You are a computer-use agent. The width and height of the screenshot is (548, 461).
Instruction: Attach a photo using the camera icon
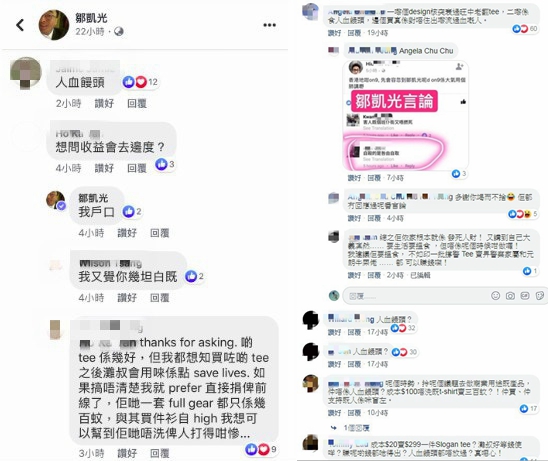coord(510,296)
